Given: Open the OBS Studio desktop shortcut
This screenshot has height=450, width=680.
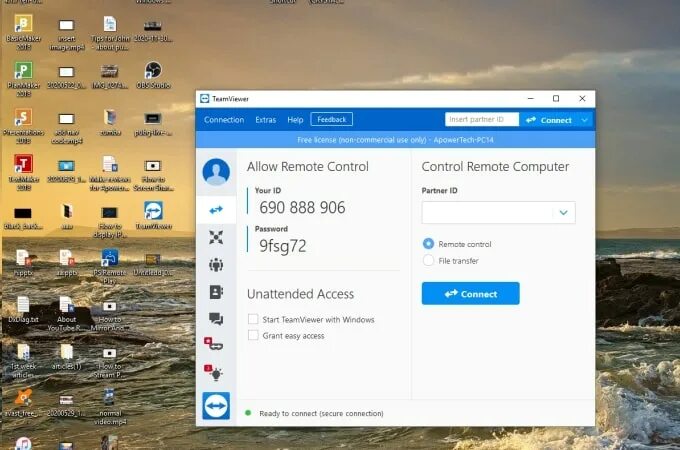Looking at the screenshot, I should [x=153, y=75].
